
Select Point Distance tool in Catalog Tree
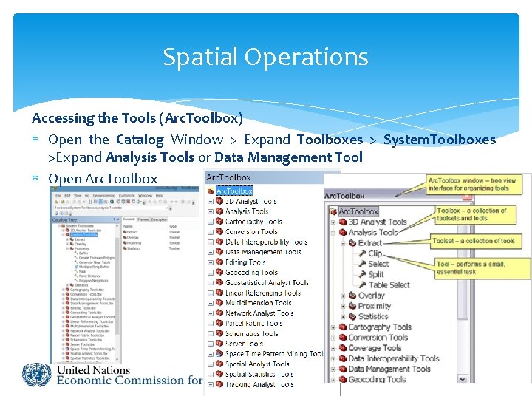pos(89,276)
